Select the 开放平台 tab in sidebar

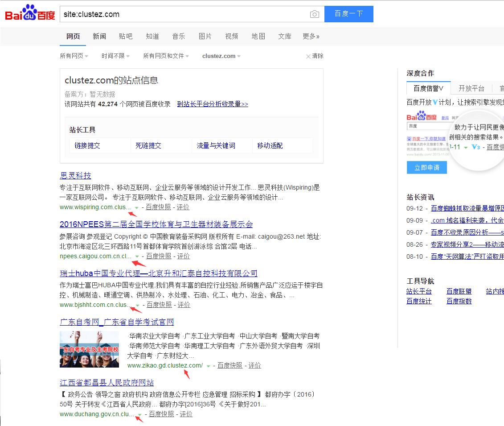coord(471,88)
